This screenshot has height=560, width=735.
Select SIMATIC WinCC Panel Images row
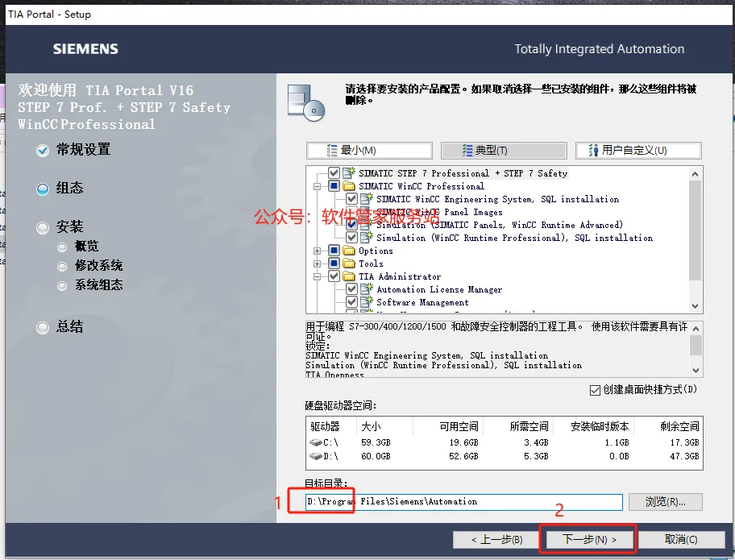pos(440,212)
